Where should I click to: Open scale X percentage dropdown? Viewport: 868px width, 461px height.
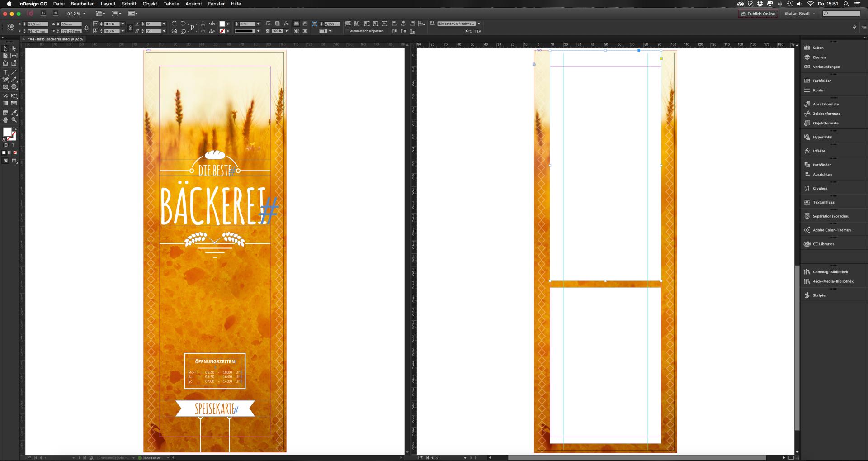point(123,24)
